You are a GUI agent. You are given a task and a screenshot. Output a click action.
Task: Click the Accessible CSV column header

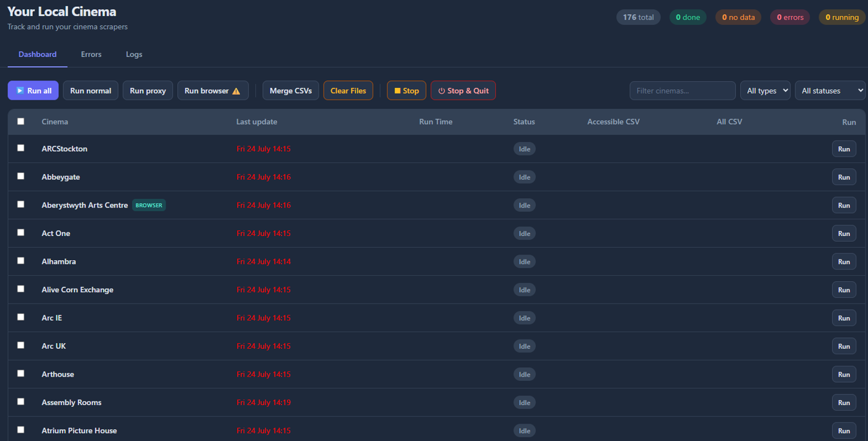point(613,122)
